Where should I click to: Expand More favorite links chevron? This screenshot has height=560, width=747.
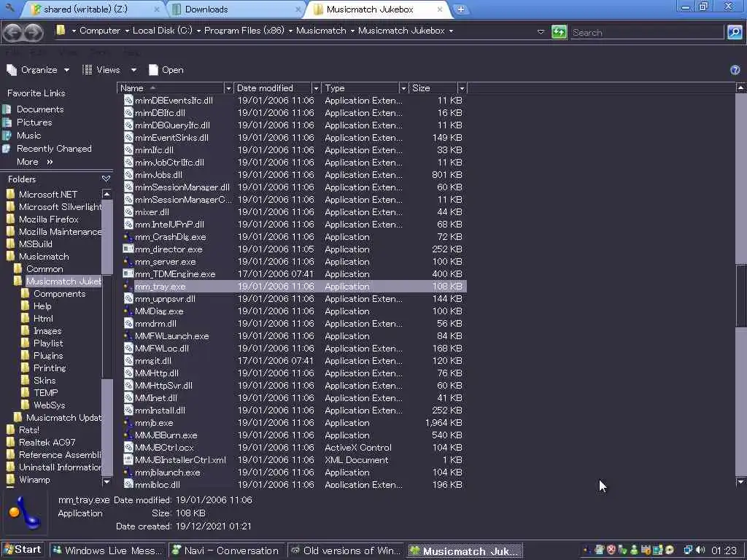tap(50, 162)
